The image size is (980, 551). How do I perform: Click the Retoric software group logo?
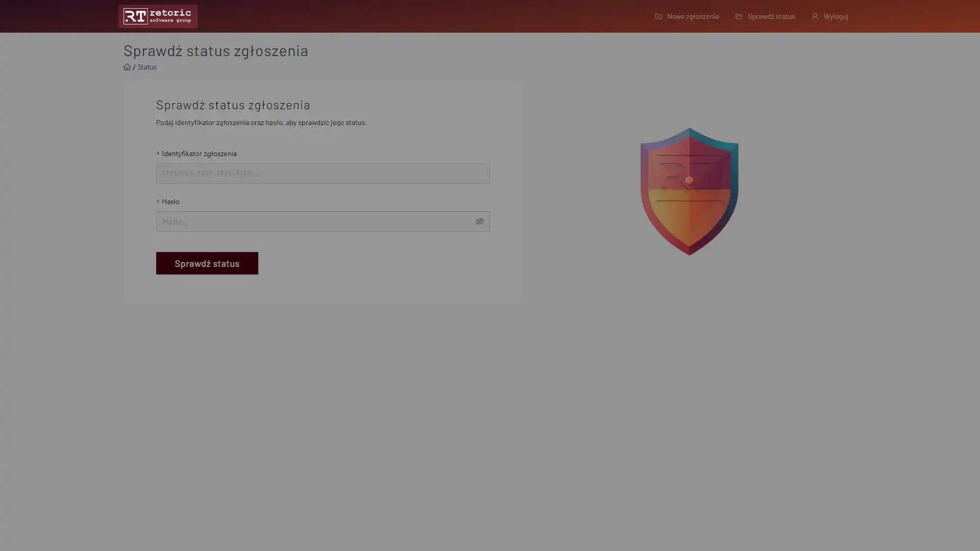[158, 16]
